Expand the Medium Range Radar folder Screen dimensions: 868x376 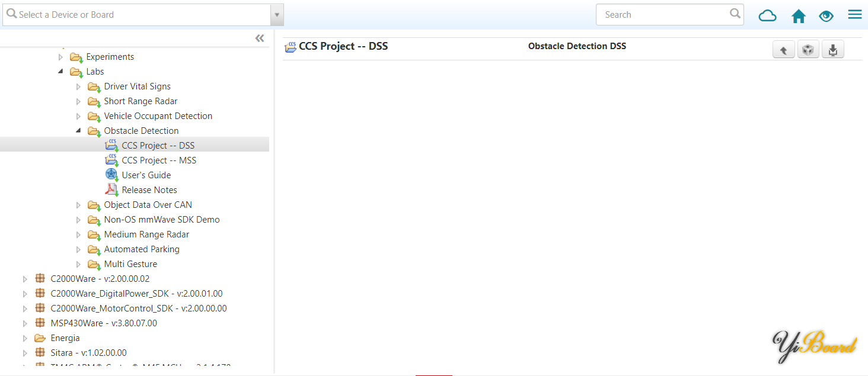click(x=78, y=234)
